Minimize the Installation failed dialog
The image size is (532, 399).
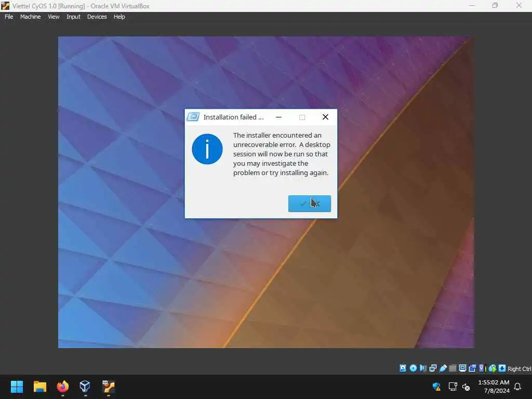278,117
